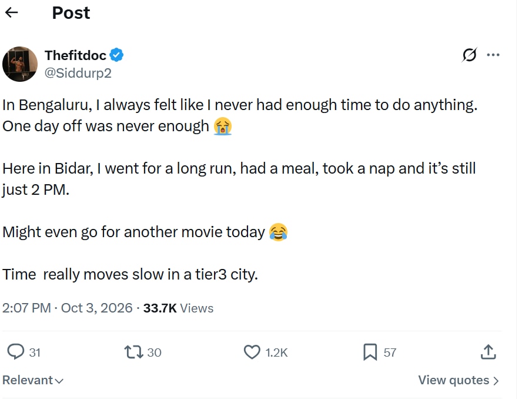Open the three-dot more options menu
Image resolution: width=532 pixels, height=399 pixels.
point(493,55)
